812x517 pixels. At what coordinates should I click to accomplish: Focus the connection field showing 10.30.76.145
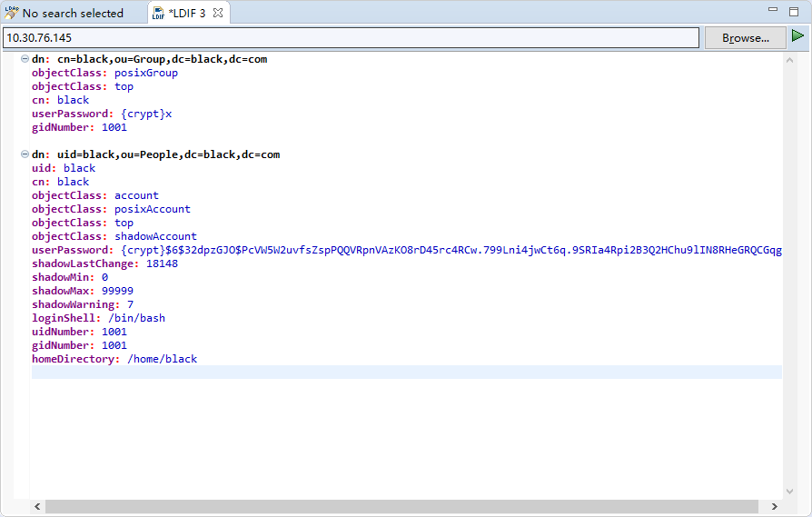tap(351, 38)
